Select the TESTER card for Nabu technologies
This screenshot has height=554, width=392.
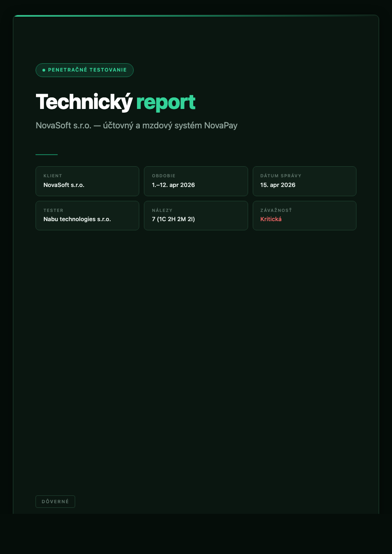[87, 216]
